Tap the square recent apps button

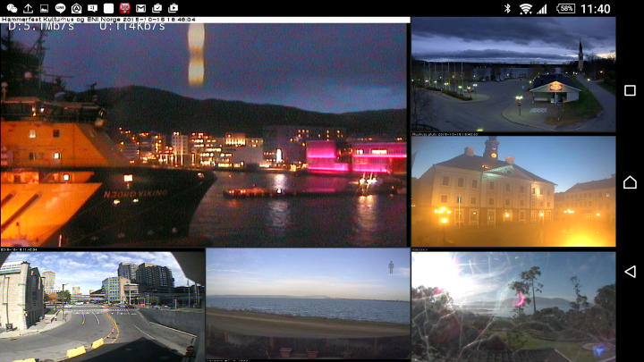coord(630,90)
